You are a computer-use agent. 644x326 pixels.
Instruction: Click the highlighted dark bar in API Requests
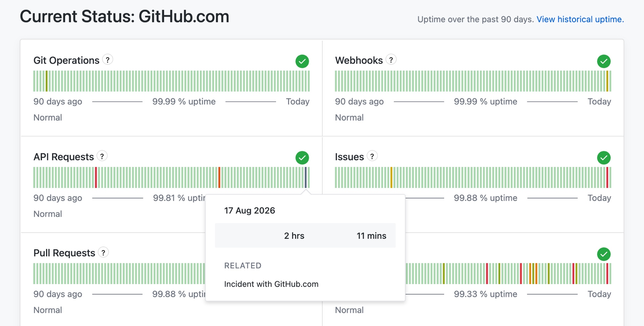306,178
